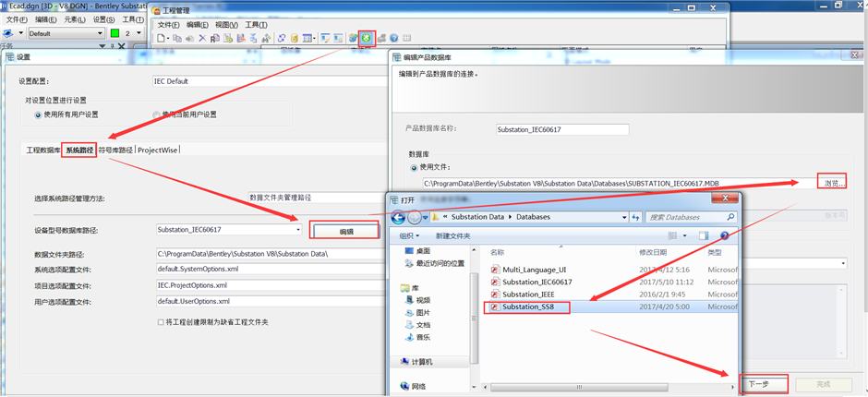Click the new file icon in 工程管理 toolbar

pyautogui.click(x=161, y=38)
